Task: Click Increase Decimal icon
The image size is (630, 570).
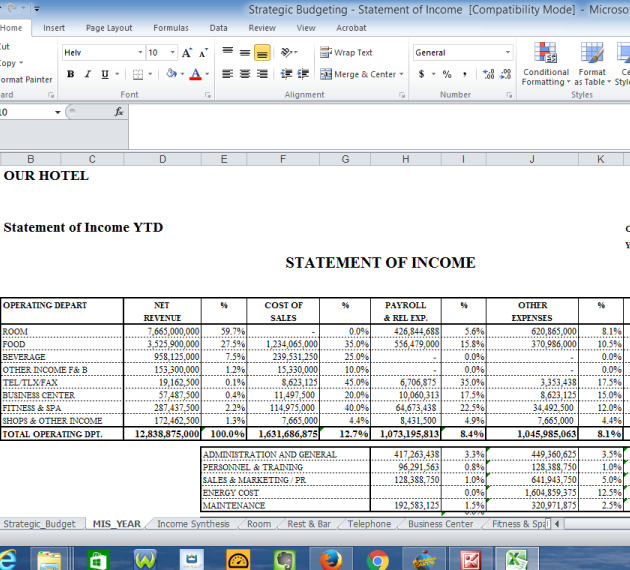Action: [x=489, y=74]
